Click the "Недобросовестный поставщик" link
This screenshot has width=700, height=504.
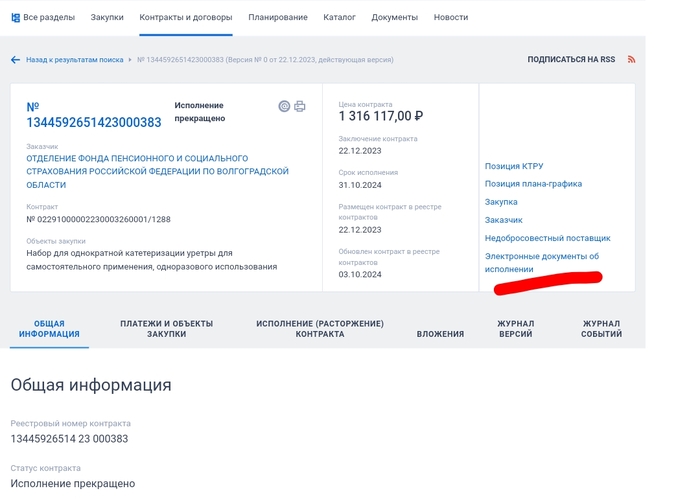pyautogui.click(x=547, y=238)
